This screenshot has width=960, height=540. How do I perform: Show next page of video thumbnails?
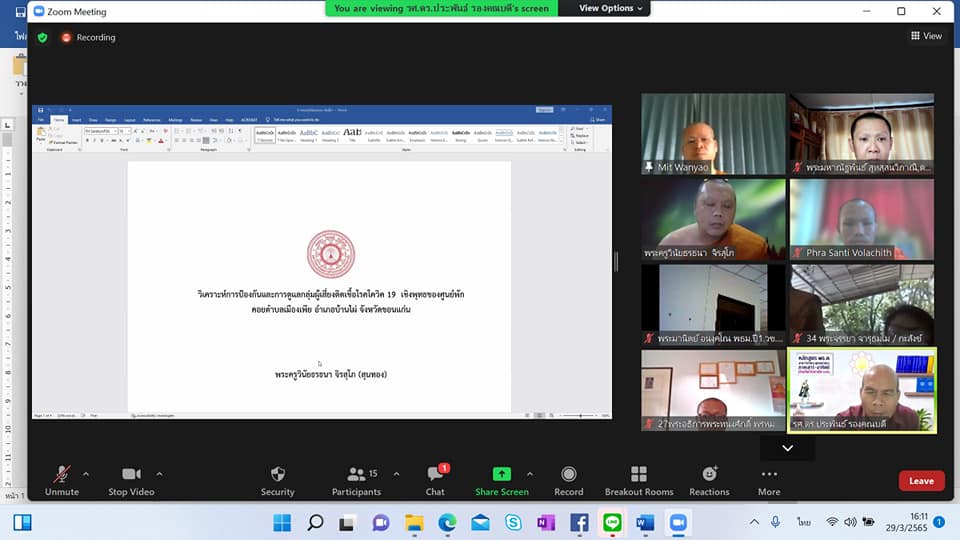pos(787,448)
